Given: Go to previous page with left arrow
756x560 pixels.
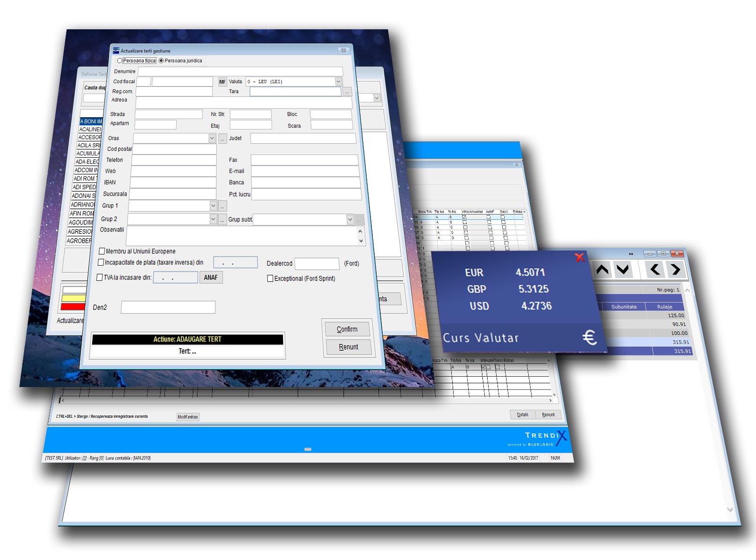Looking at the screenshot, I should (x=655, y=270).
